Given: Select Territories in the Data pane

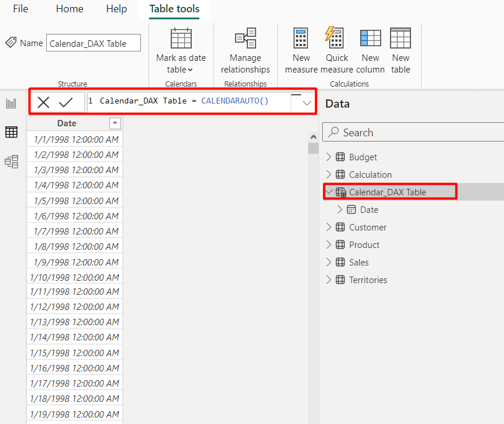Looking at the screenshot, I should click(x=368, y=280).
